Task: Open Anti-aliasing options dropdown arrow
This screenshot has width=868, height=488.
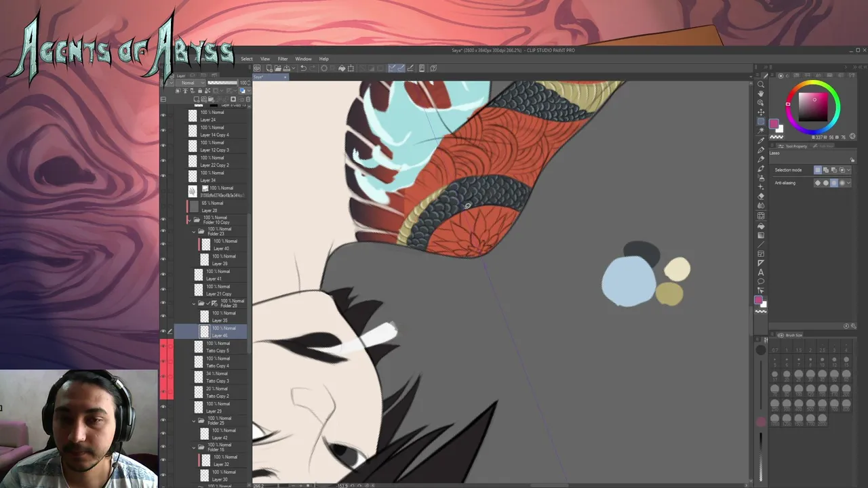Action: click(848, 183)
